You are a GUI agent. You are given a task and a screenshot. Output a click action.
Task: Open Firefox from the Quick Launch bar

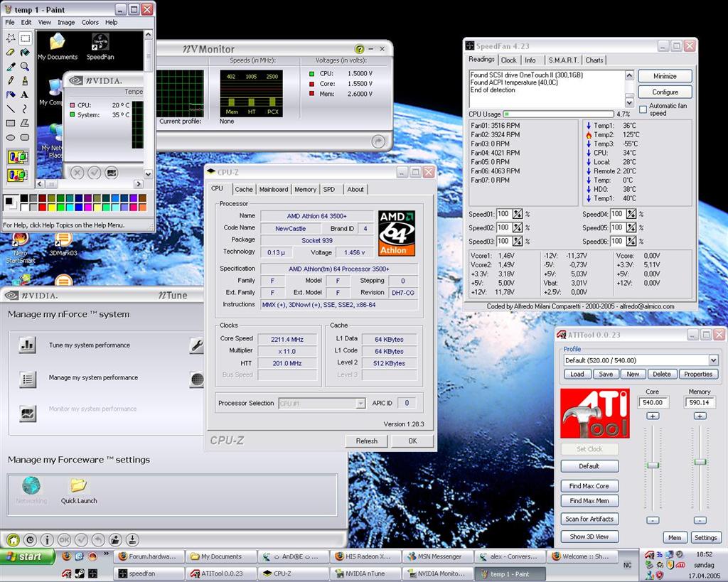(66, 556)
